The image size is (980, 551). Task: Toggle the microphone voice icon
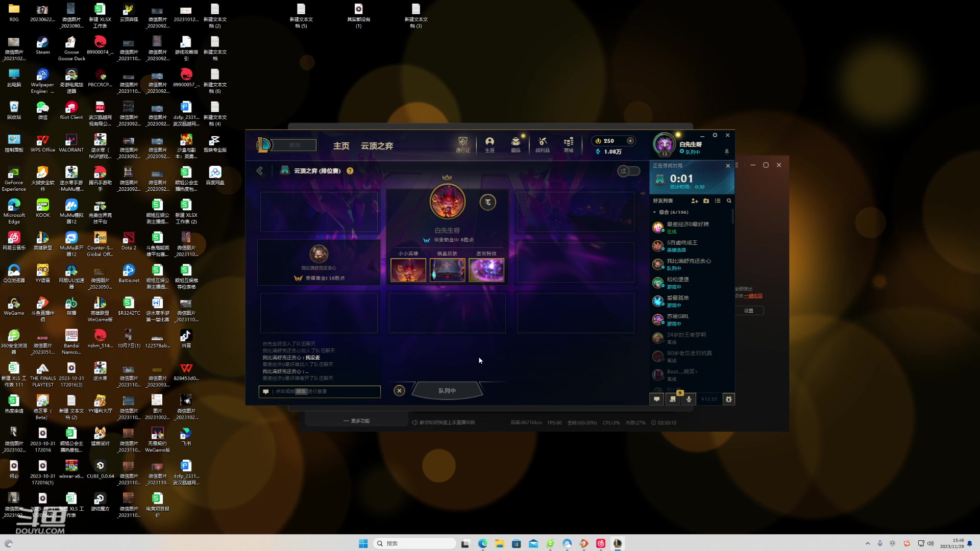[689, 399]
